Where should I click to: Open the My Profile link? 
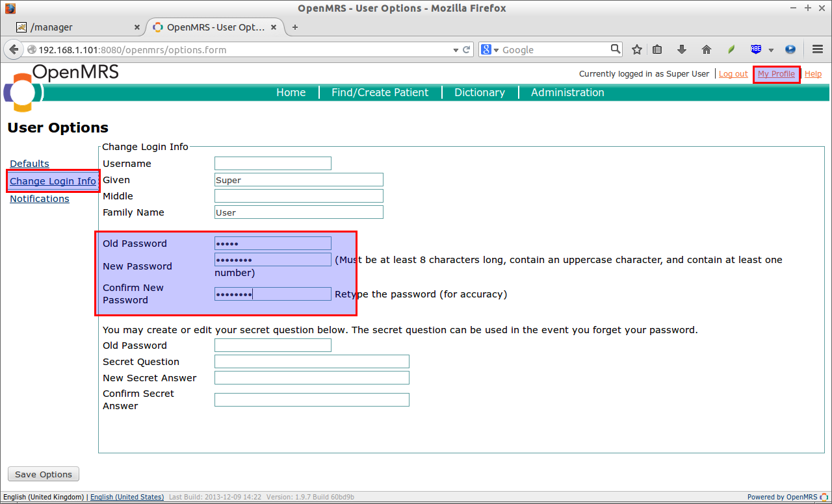click(x=776, y=74)
